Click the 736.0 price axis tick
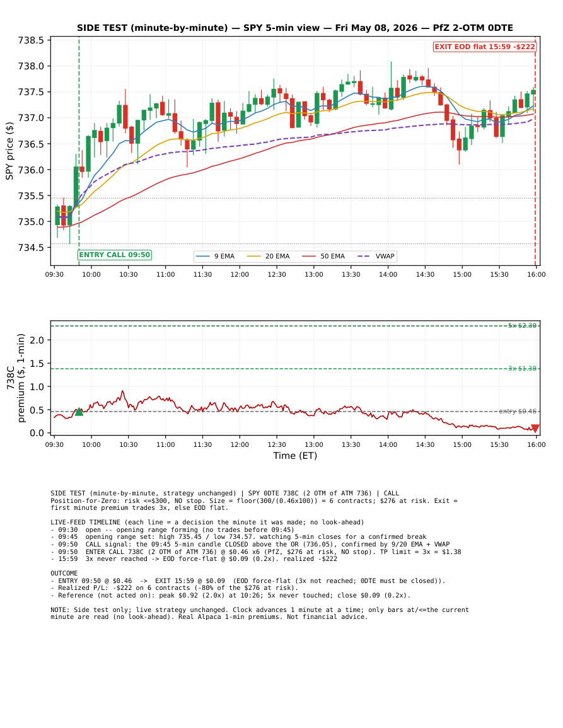This screenshot has height=728, width=563. pos(31,170)
